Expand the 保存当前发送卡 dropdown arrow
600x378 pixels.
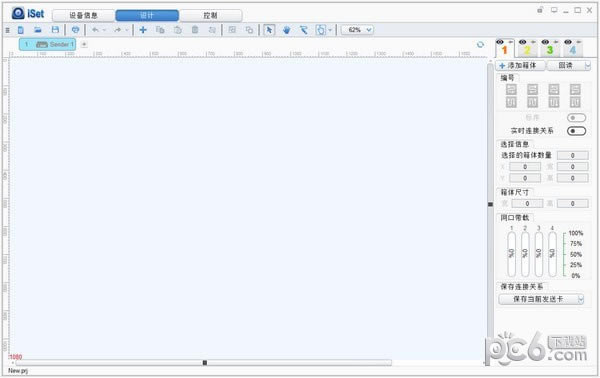coord(581,299)
